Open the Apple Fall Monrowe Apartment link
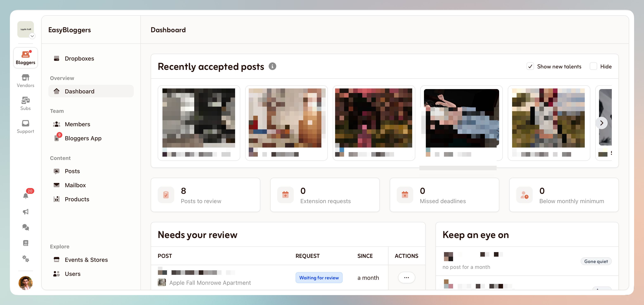Screen dimensions: 644x305 point(210,282)
